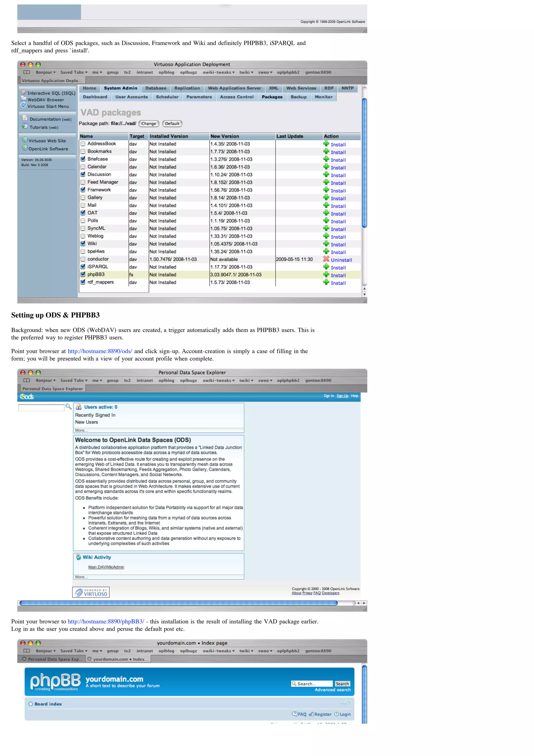The height and width of the screenshot is (756, 534).
Task: Open the Scheduler sub-tab
Action: (x=167, y=97)
